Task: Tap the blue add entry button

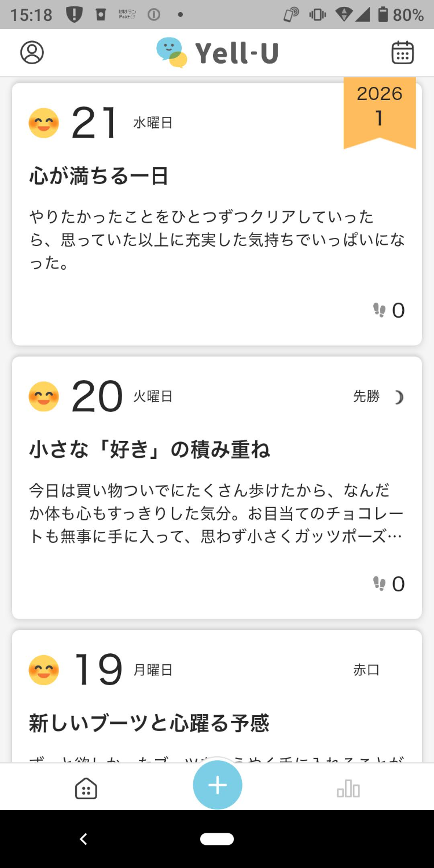Action: click(218, 785)
